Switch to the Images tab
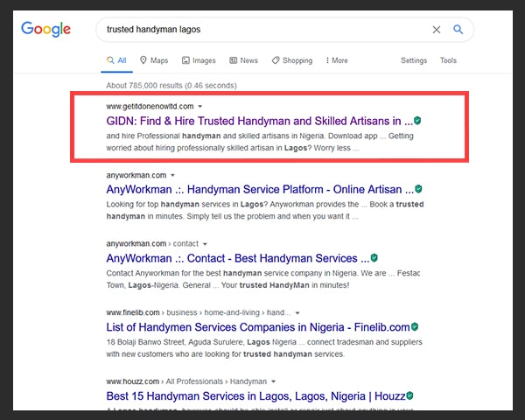Viewport: 525px width, 420px height. coord(199,60)
